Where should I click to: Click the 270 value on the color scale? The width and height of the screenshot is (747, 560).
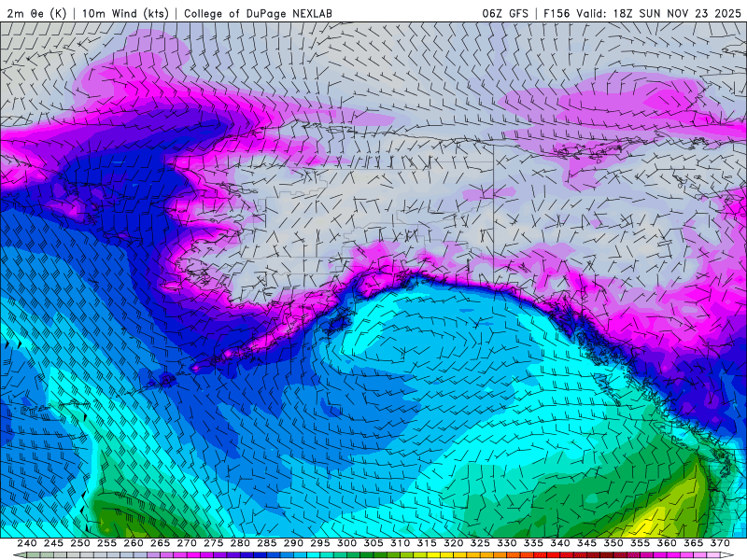187,543
